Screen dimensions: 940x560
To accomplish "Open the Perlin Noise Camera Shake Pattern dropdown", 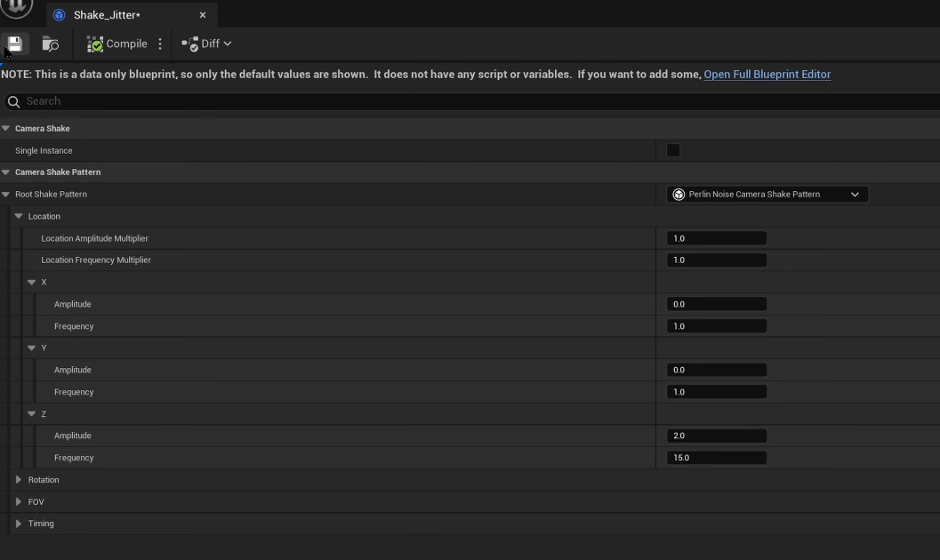I will tap(767, 194).
